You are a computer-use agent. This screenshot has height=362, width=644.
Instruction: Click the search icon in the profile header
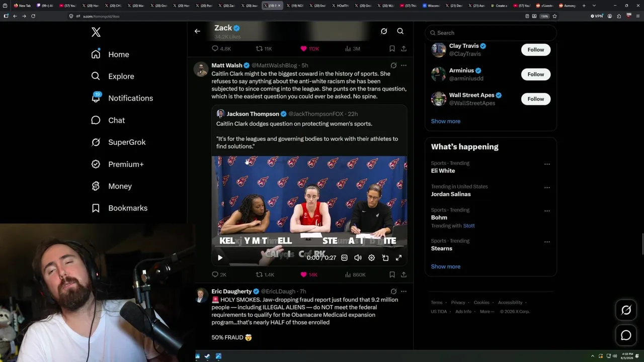click(400, 31)
